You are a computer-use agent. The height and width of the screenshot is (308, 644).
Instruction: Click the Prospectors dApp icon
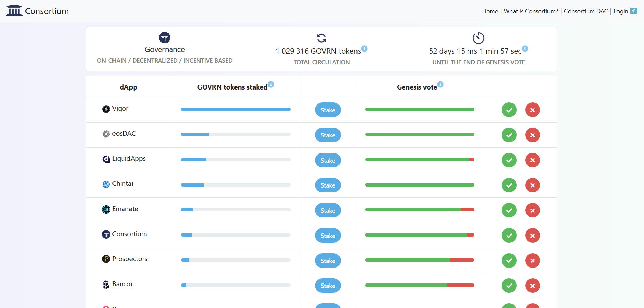(x=106, y=259)
